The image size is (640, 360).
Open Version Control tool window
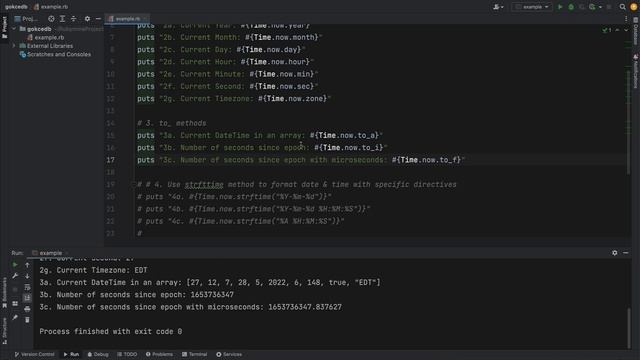point(34,354)
